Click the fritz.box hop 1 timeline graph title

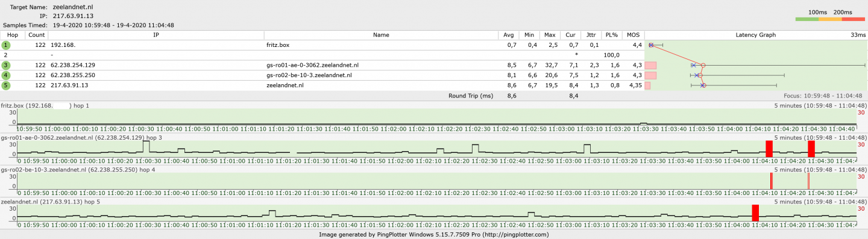coord(45,106)
